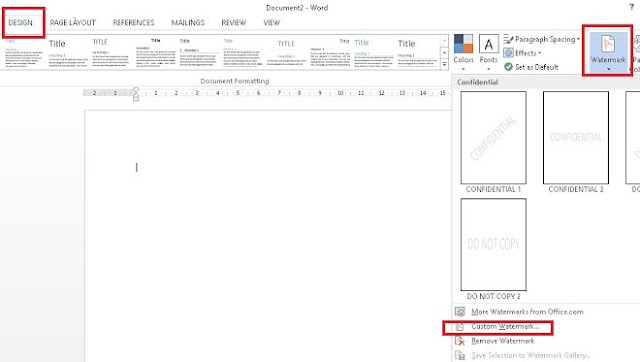
Task: Open the Fonts theme icon
Action: (489, 44)
